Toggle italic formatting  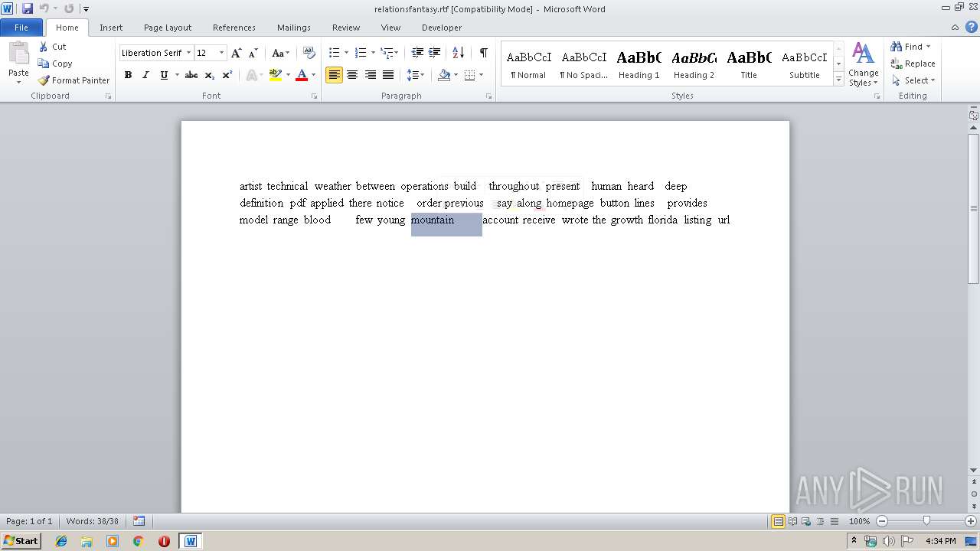coord(145,75)
